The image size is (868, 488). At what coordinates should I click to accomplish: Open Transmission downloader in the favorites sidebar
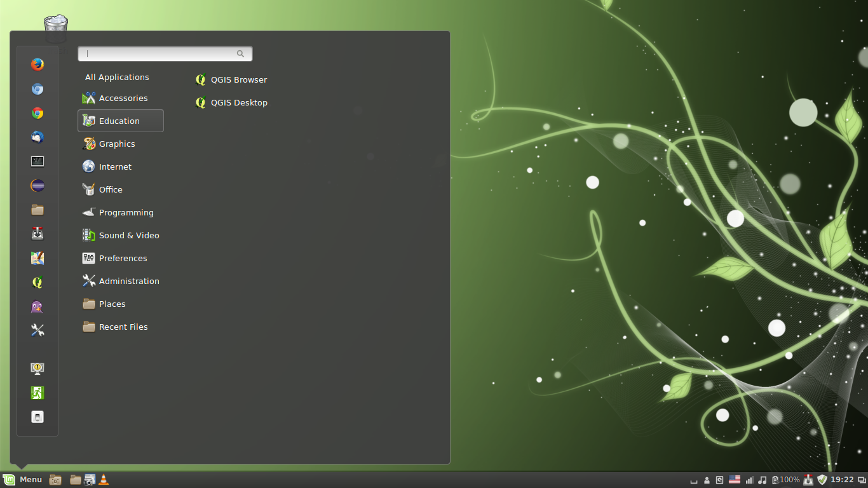coord(37,234)
